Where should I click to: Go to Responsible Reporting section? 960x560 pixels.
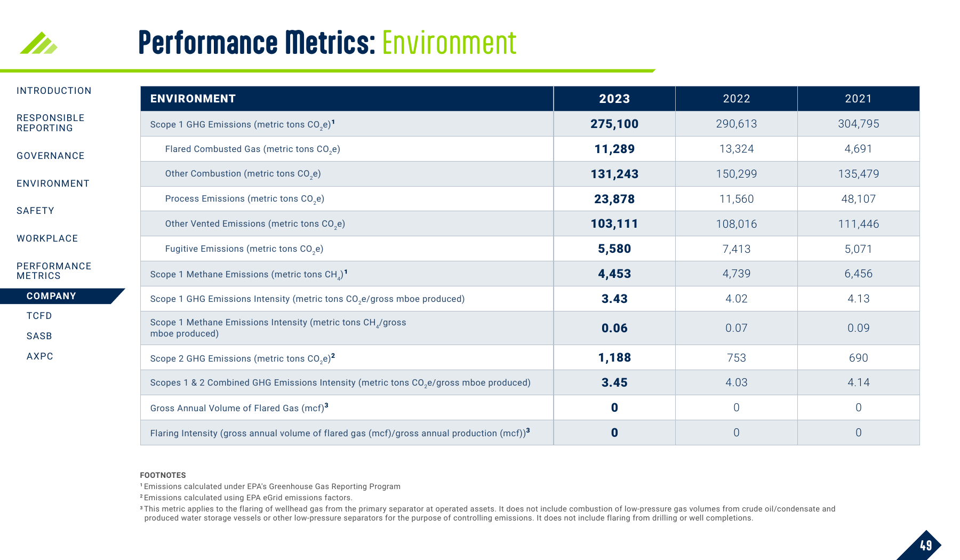coord(51,123)
